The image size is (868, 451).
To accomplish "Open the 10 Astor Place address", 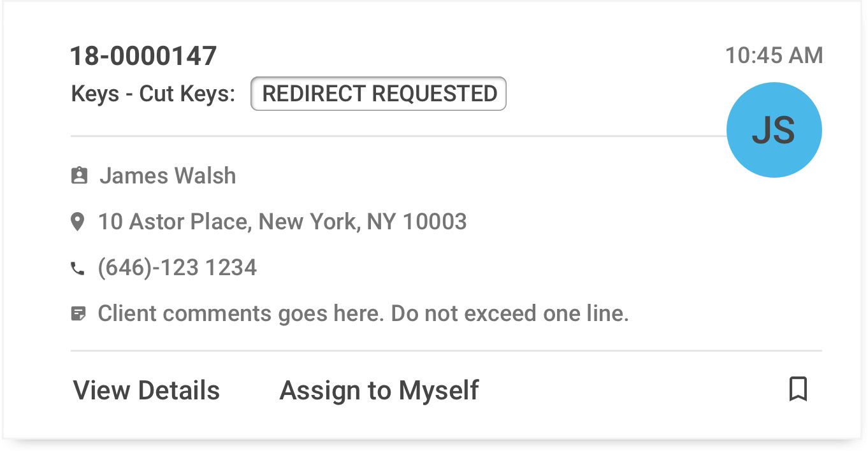I will click(x=282, y=222).
